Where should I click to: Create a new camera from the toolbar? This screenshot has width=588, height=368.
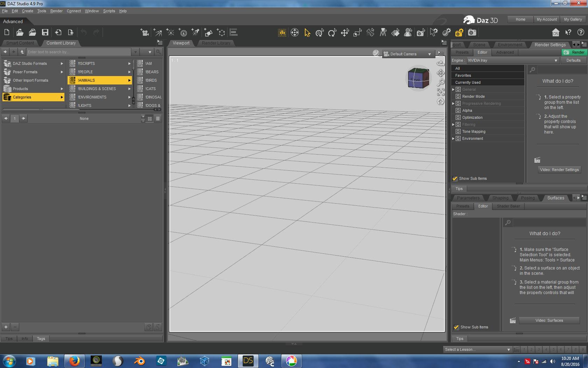[144, 33]
